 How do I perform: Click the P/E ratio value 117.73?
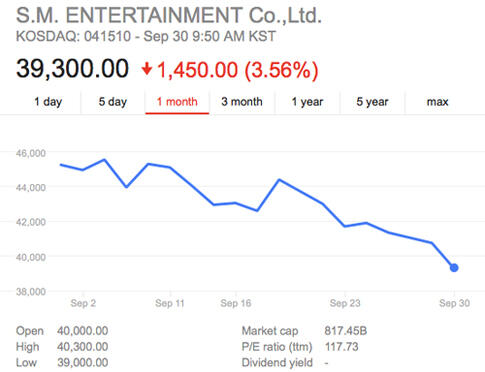click(x=342, y=347)
